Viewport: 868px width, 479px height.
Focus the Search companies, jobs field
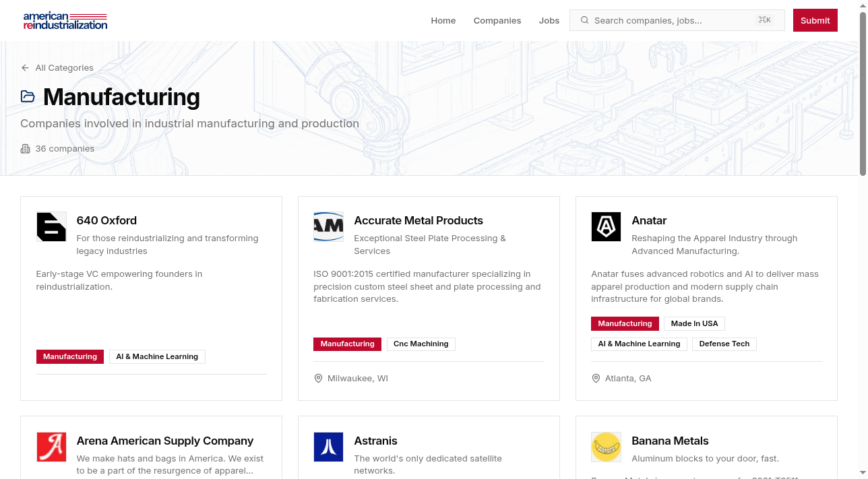(x=677, y=20)
